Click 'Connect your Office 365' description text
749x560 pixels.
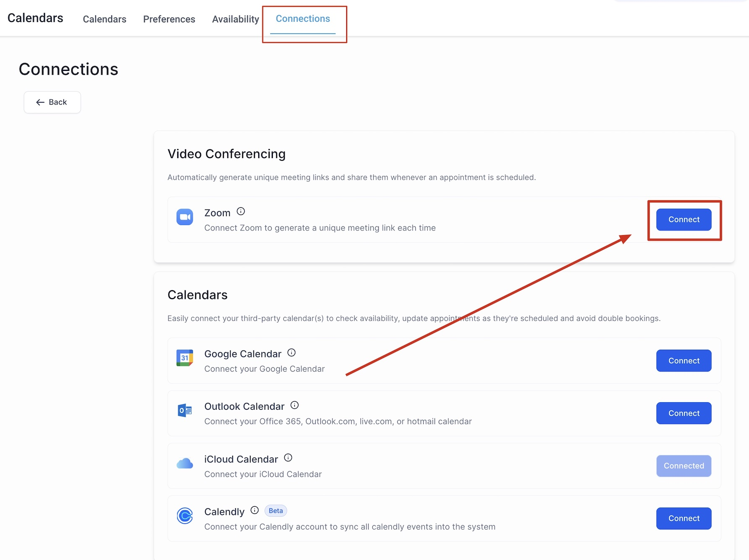tap(338, 421)
